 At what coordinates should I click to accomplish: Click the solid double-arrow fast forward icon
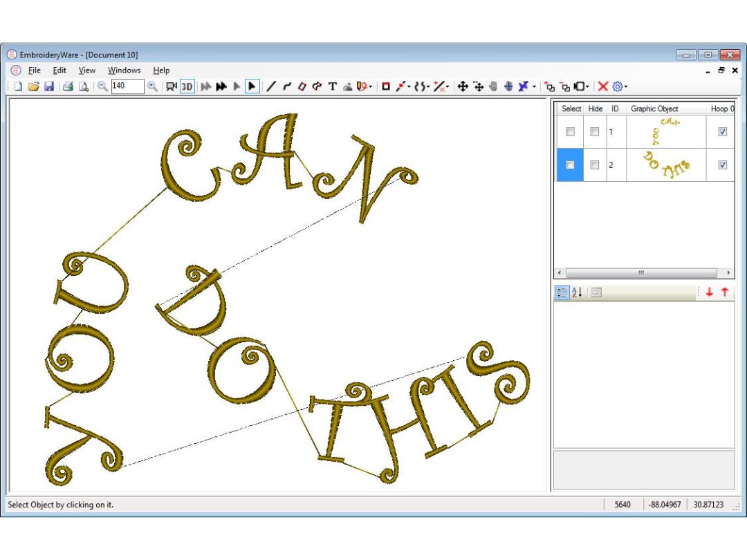(221, 86)
